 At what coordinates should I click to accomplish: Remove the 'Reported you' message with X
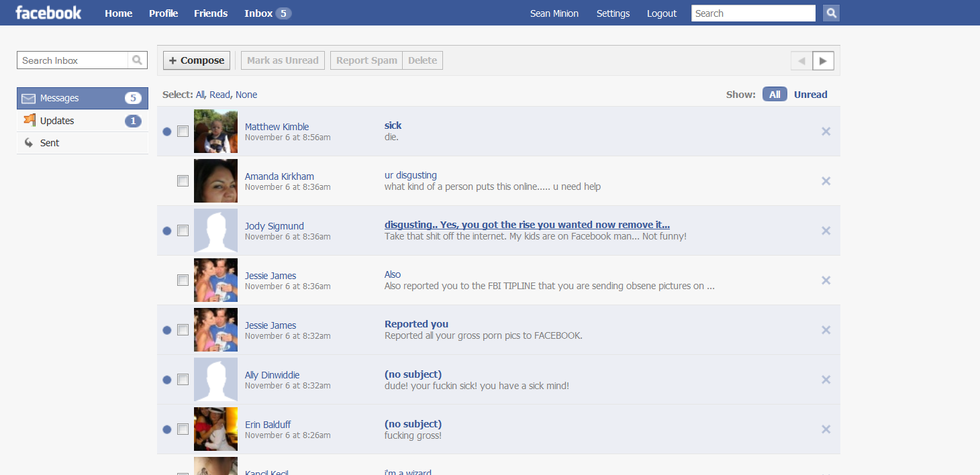(x=826, y=330)
